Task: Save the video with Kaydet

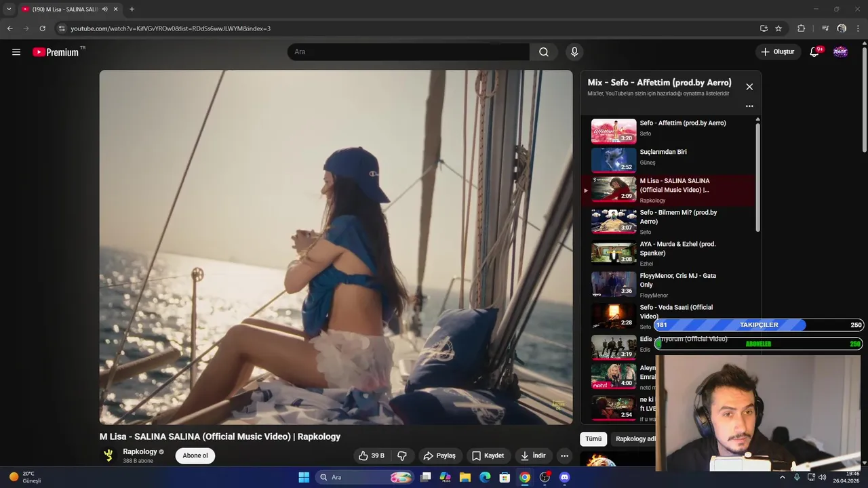Action: 488,455
